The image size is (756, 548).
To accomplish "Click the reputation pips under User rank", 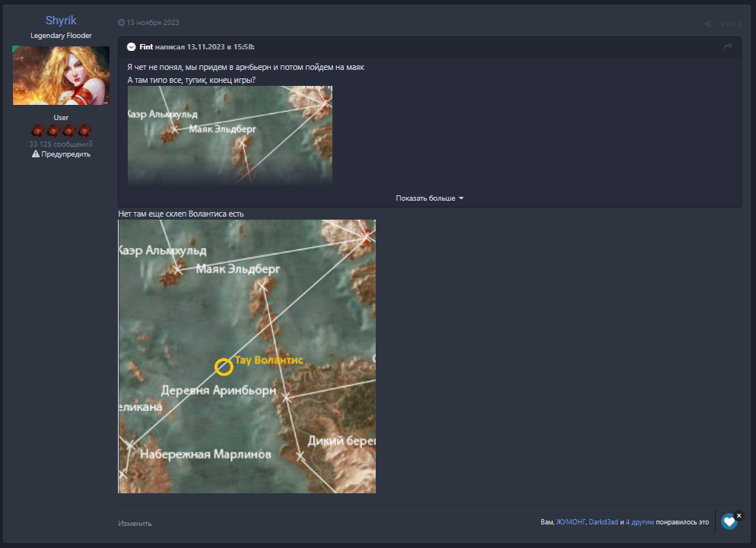I will click(x=61, y=131).
